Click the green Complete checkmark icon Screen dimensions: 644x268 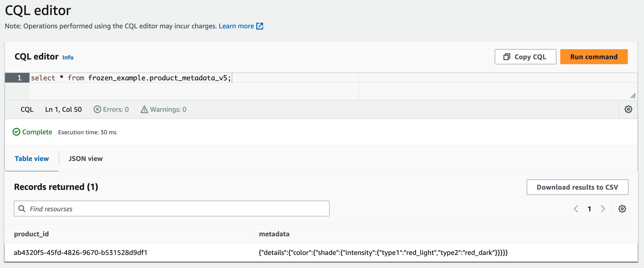(x=16, y=132)
